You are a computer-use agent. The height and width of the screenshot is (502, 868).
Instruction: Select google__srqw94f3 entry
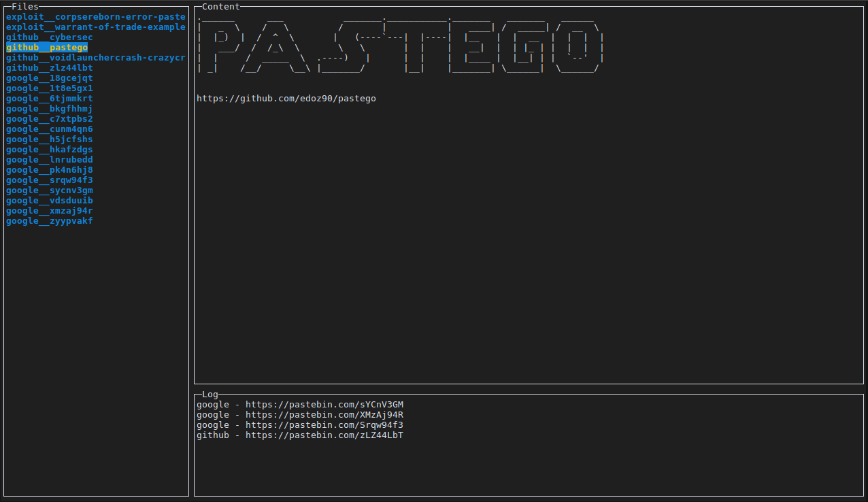(50, 180)
